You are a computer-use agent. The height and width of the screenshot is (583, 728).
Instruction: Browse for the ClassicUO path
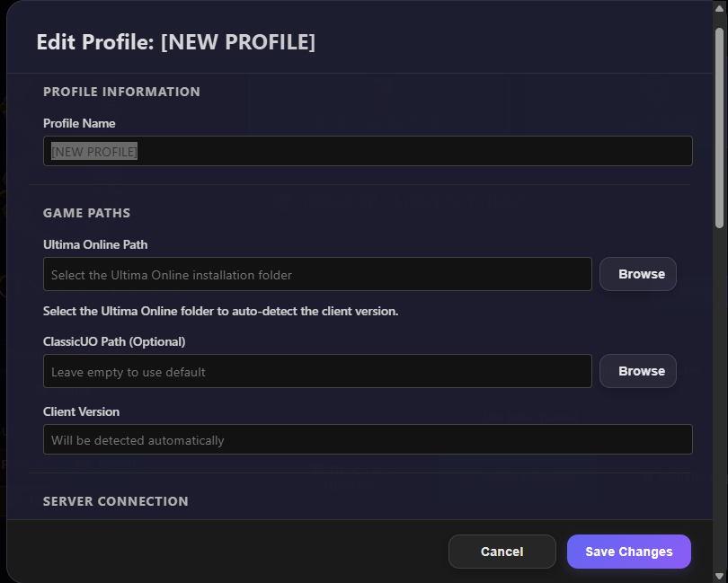click(x=638, y=371)
